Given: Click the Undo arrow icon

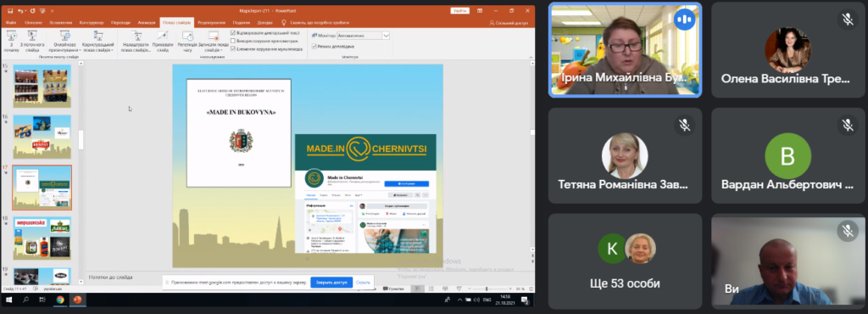Looking at the screenshot, I should (20, 10).
